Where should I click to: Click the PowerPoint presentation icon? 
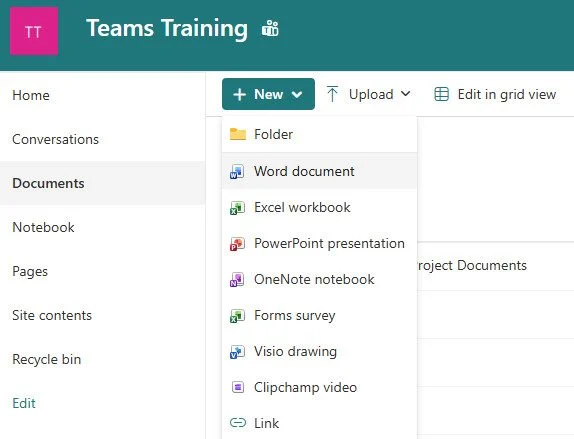coord(237,243)
